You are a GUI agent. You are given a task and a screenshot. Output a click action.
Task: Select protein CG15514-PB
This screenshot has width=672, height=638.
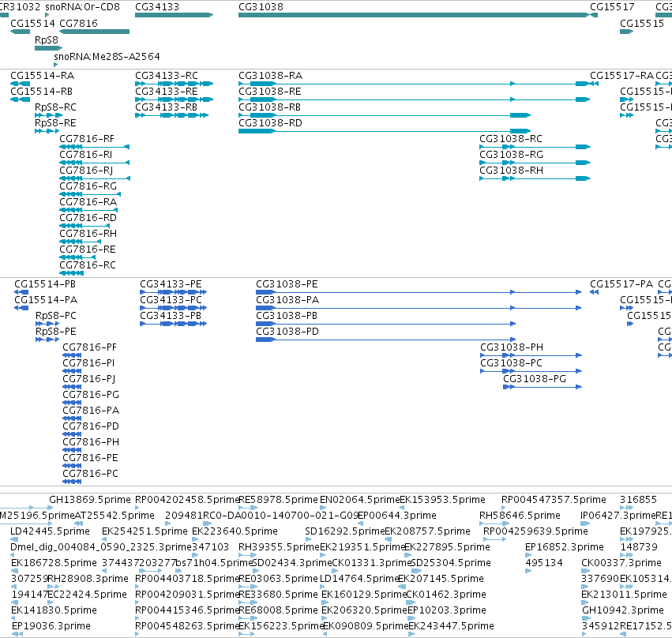pyautogui.click(x=45, y=284)
